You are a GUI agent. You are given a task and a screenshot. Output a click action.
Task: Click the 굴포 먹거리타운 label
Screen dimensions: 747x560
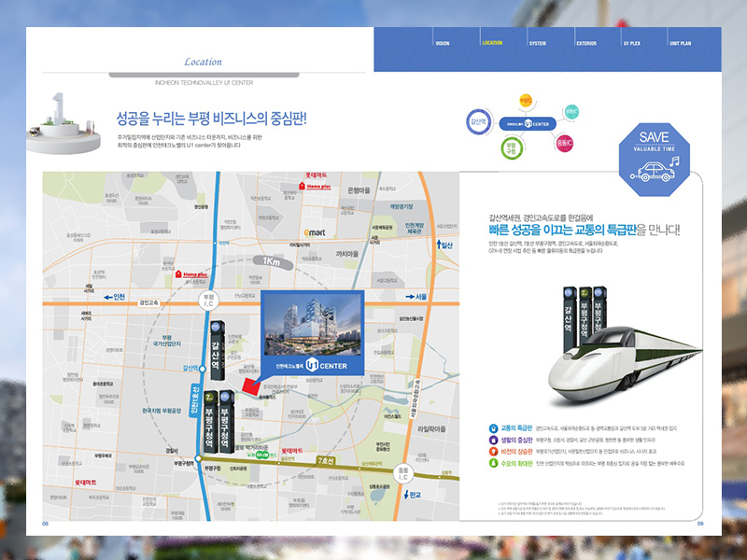pos(251,448)
